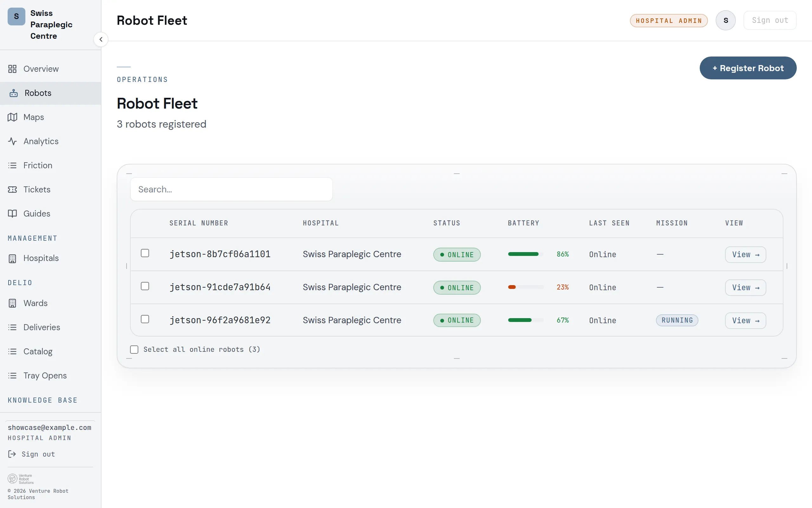Focus the Search input field

(232, 190)
